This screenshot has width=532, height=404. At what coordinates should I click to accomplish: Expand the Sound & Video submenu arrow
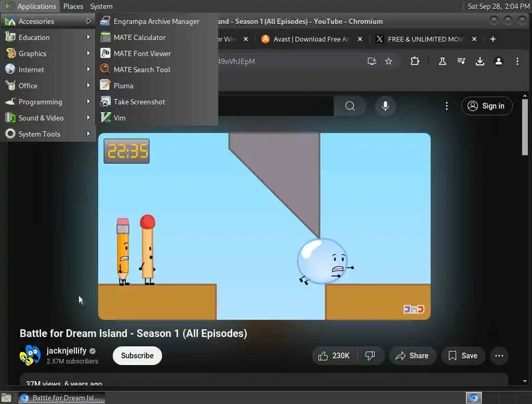pos(88,117)
